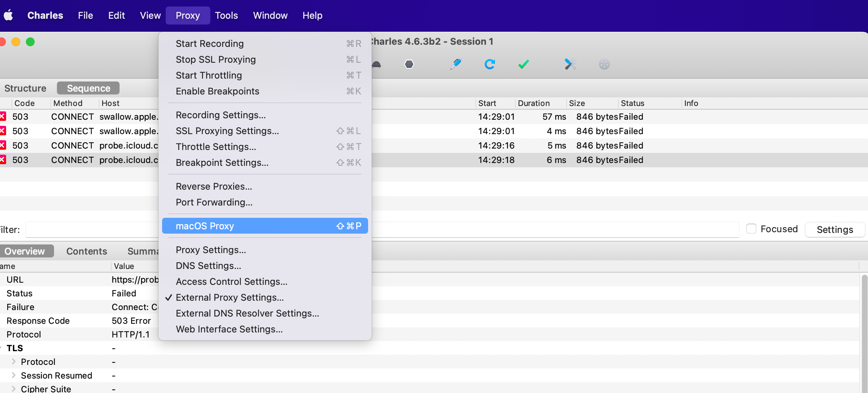Screen dimensions: 868x393
Task: Click the grey gear Settings toolbar icon
Action: pyautogui.click(x=604, y=64)
